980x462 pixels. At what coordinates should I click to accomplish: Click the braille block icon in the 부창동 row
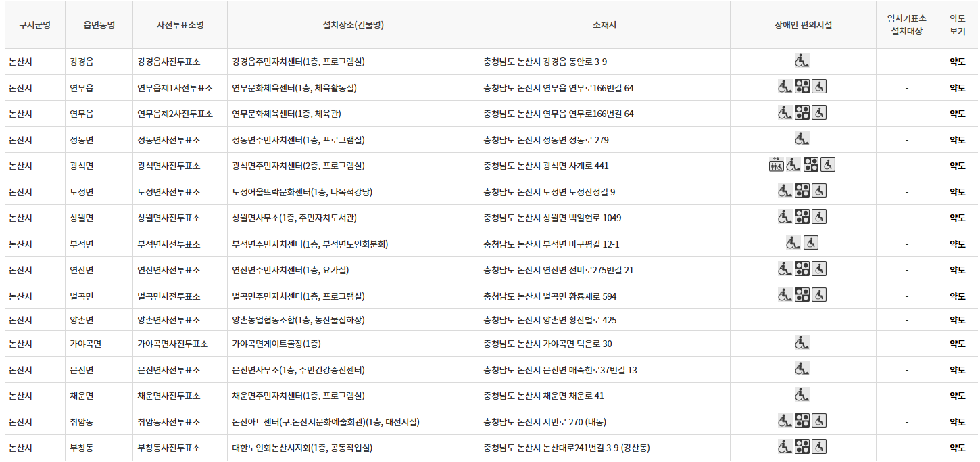tap(802, 447)
